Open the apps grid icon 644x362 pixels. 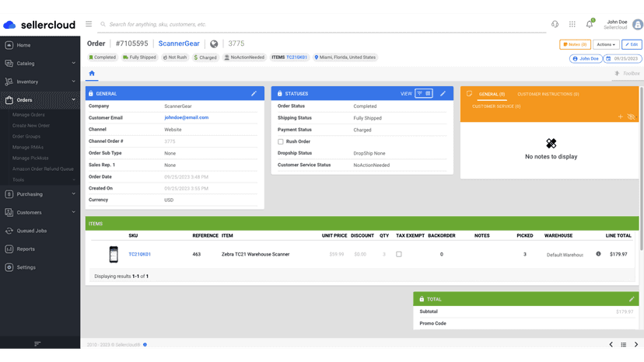point(572,24)
